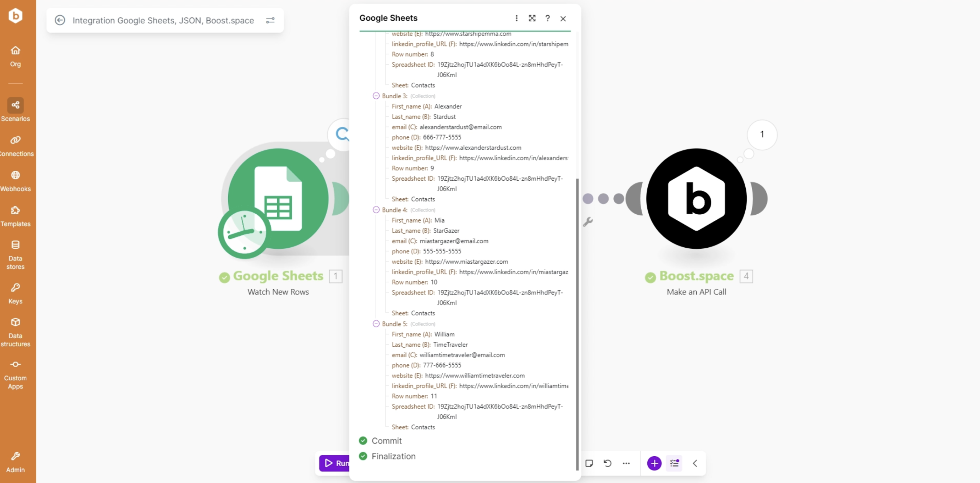980x483 pixels.
Task: Click back arrow beside scenario title
Action: click(60, 20)
